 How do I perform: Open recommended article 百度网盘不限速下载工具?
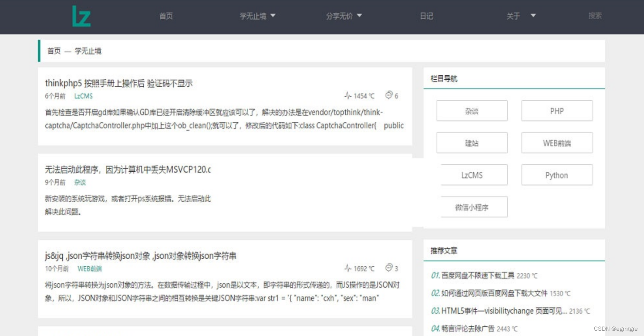[478, 276]
